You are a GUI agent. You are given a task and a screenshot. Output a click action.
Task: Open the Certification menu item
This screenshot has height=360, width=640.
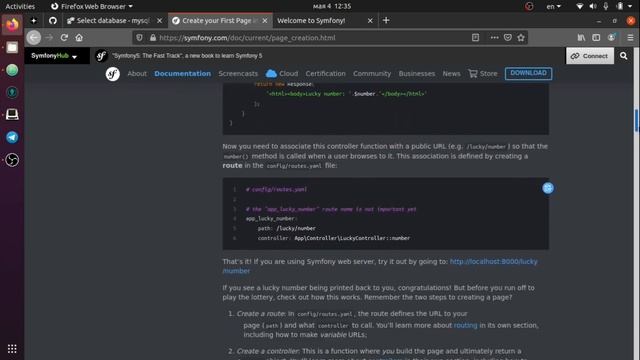pyautogui.click(x=325, y=73)
